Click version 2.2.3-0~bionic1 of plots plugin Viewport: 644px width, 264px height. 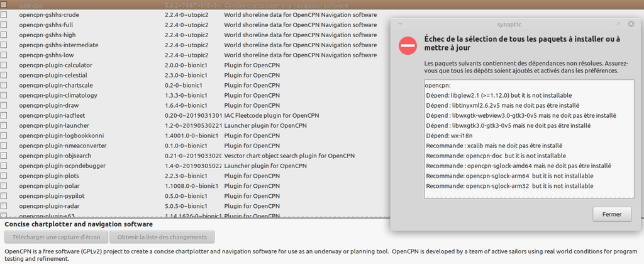(x=186, y=176)
